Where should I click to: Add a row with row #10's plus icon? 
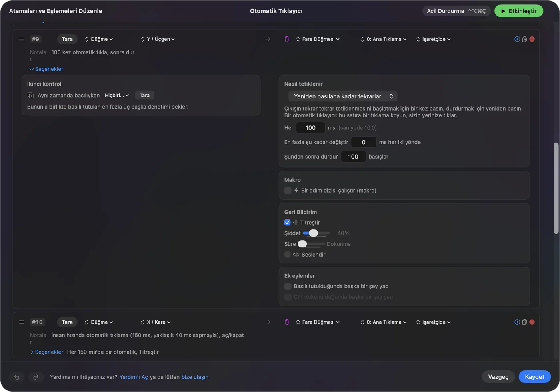[517, 322]
